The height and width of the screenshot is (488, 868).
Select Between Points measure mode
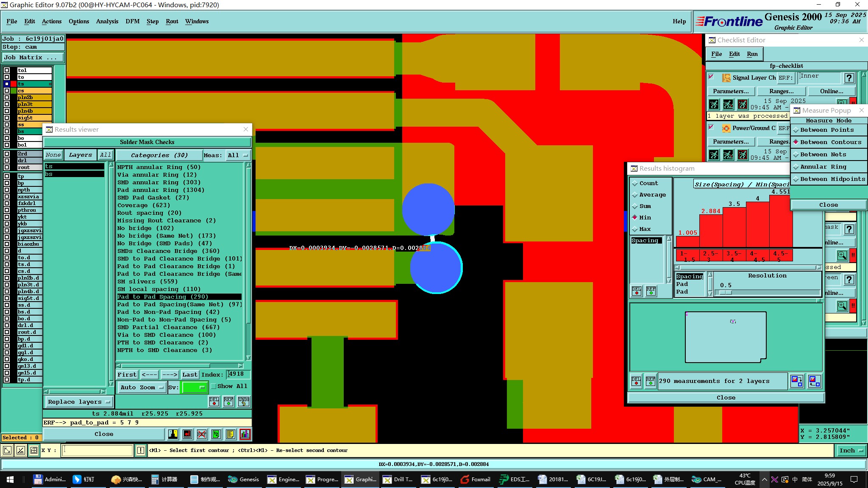point(826,130)
